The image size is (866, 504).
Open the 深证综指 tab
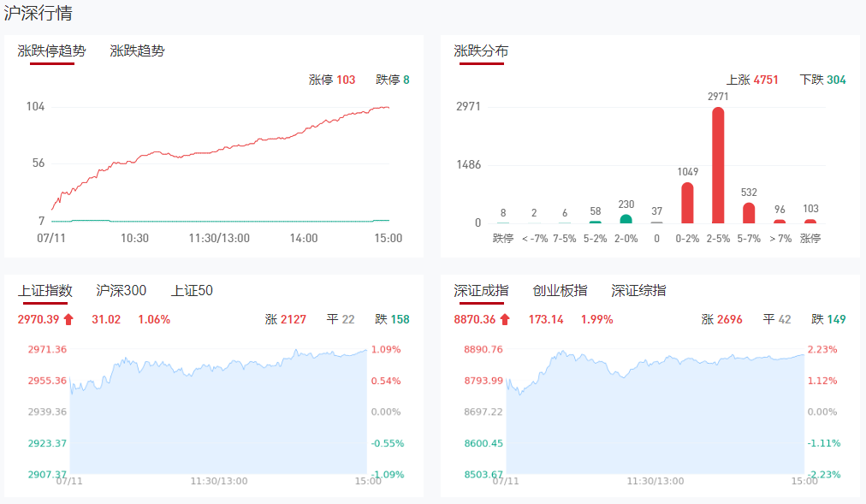point(638,290)
